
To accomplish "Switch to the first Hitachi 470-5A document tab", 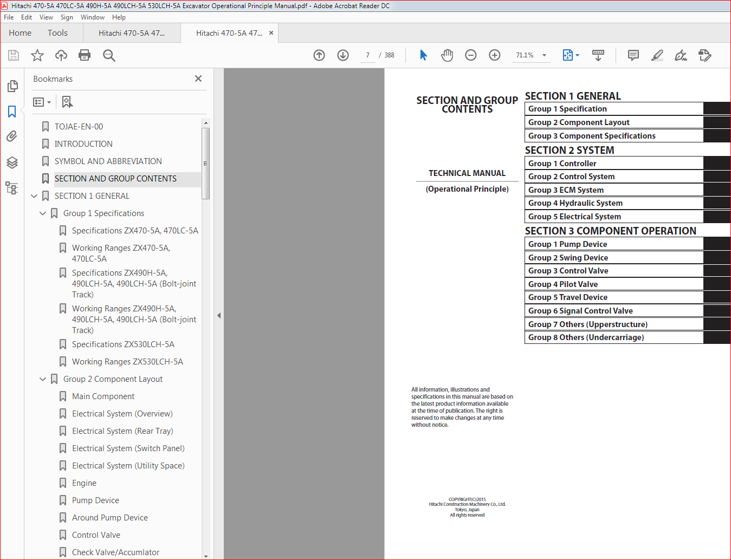I will 132,33.
